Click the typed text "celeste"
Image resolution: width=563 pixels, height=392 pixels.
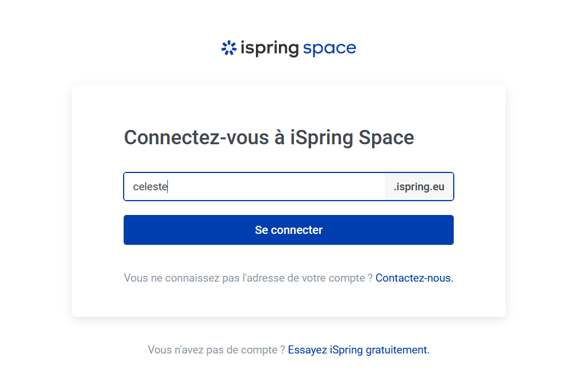pyautogui.click(x=150, y=187)
